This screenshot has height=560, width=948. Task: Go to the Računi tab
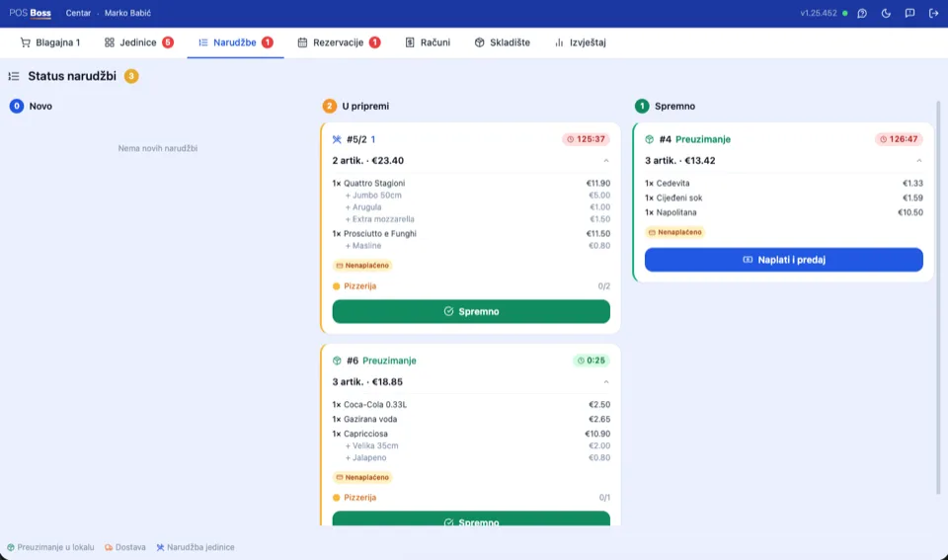pos(428,42)
